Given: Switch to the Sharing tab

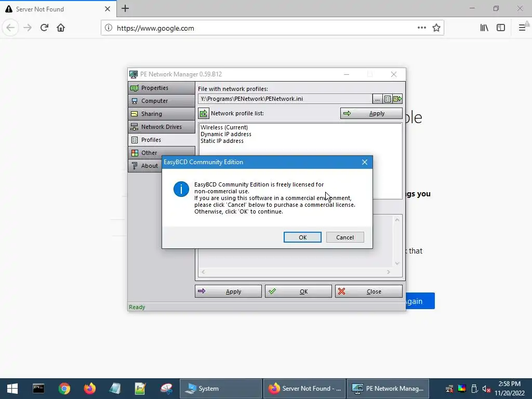Looking at the screenshot, I should (x=162, y=114).
